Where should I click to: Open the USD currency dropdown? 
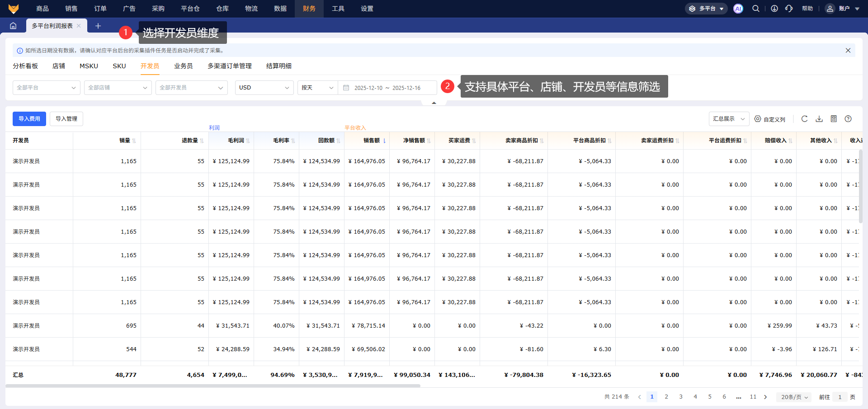(x=264, y=88)
